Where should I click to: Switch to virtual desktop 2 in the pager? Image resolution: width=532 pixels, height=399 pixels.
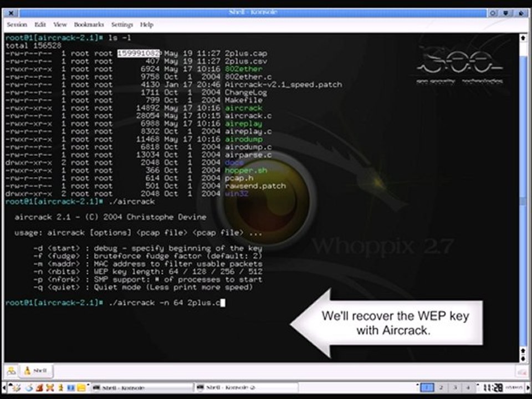[x=441, y=387]
